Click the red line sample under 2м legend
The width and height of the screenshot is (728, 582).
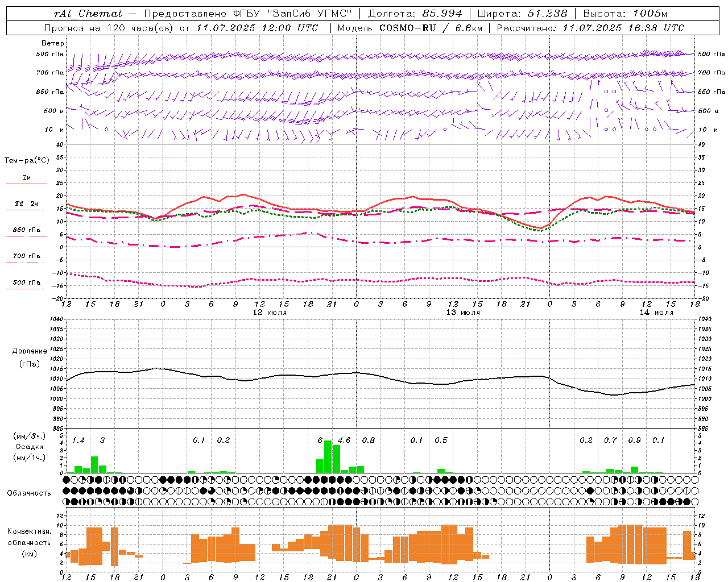coord(26,184)
